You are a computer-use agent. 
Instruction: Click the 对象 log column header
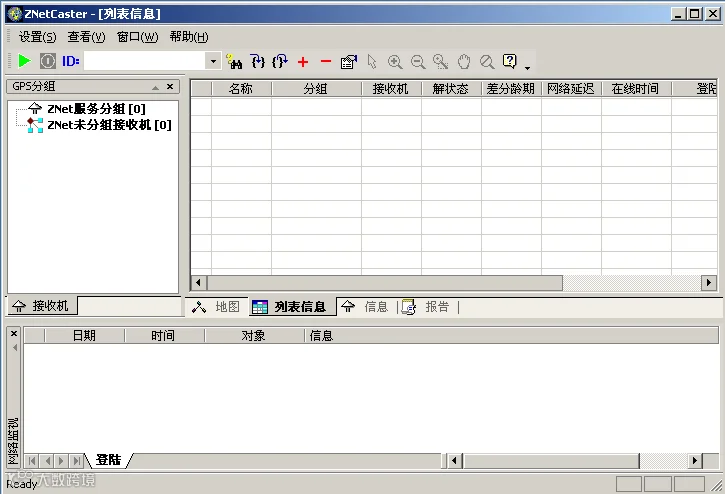point(254,336)
